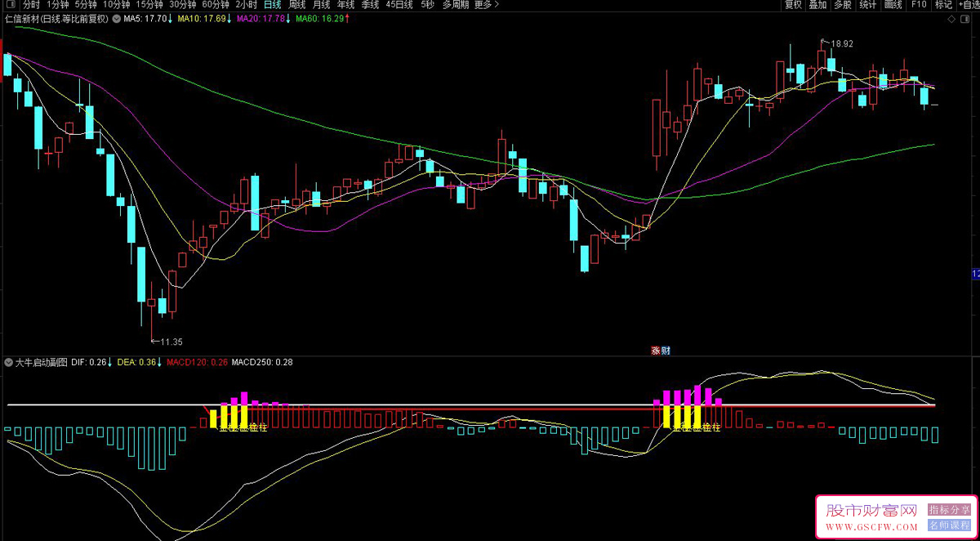The image size is (980, 541).
Task: Switch to the 30分钟 period tab
Action: 182,5
